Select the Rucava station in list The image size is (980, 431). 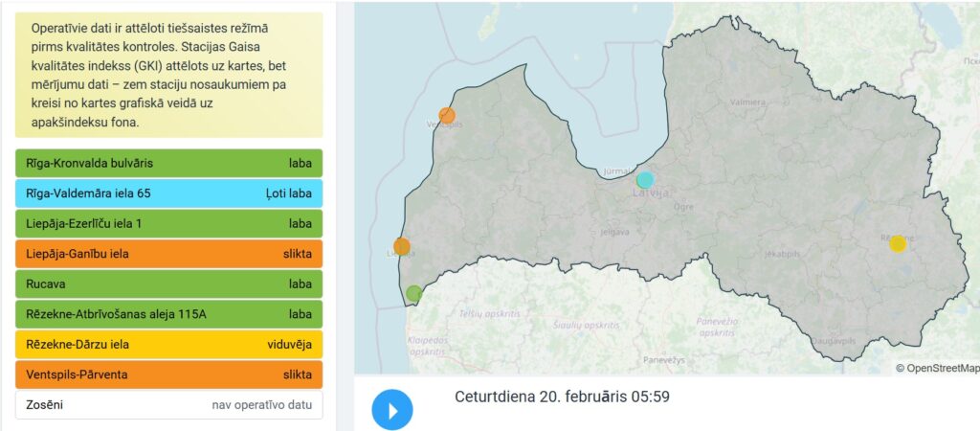tap(169, 284)
